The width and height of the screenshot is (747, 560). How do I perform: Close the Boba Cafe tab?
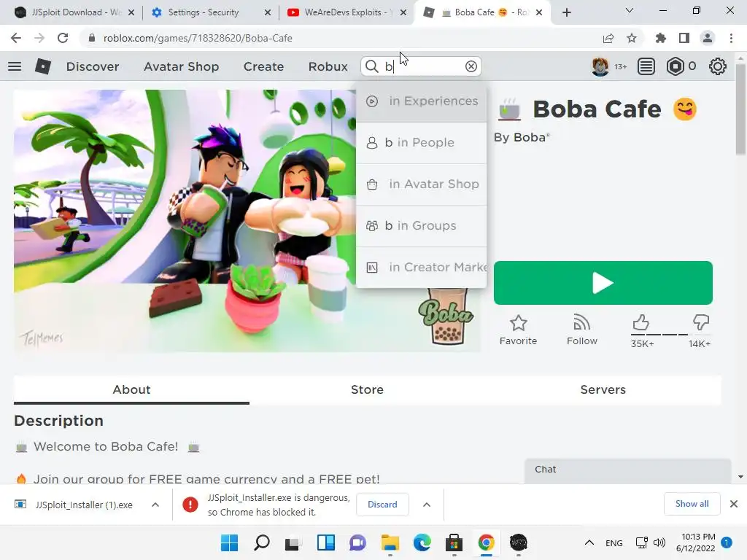pyautogui.click(x=539, y=12)
